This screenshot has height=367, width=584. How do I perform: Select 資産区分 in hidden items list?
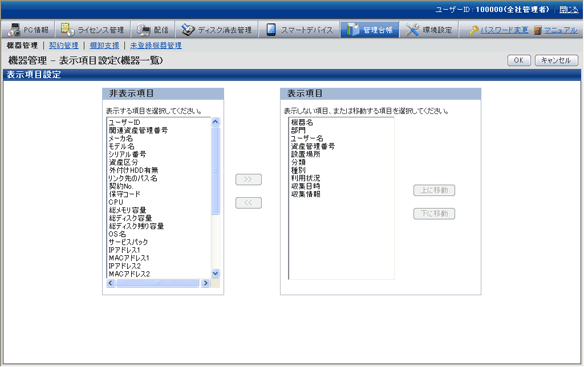tap(123, 162)
